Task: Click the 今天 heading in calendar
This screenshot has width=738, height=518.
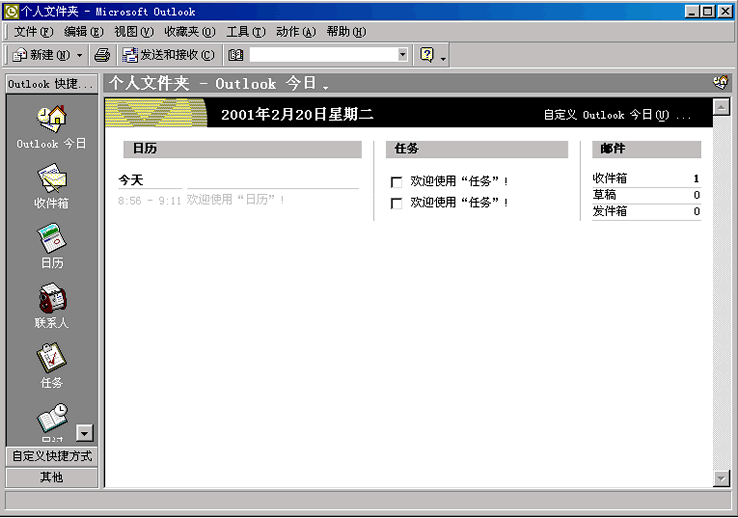Action: click(131, 180)
